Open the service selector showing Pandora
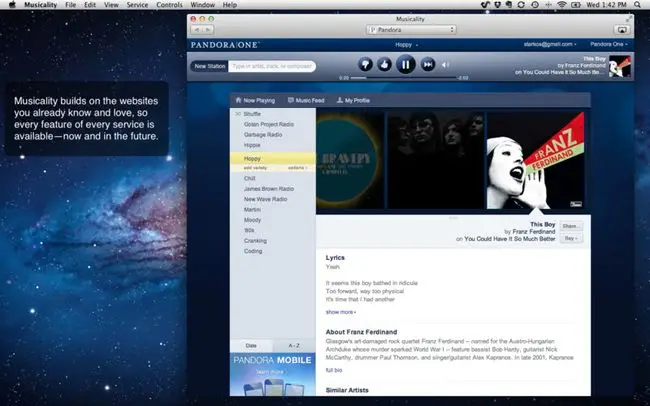650x406 pixels. click(411, 30)
